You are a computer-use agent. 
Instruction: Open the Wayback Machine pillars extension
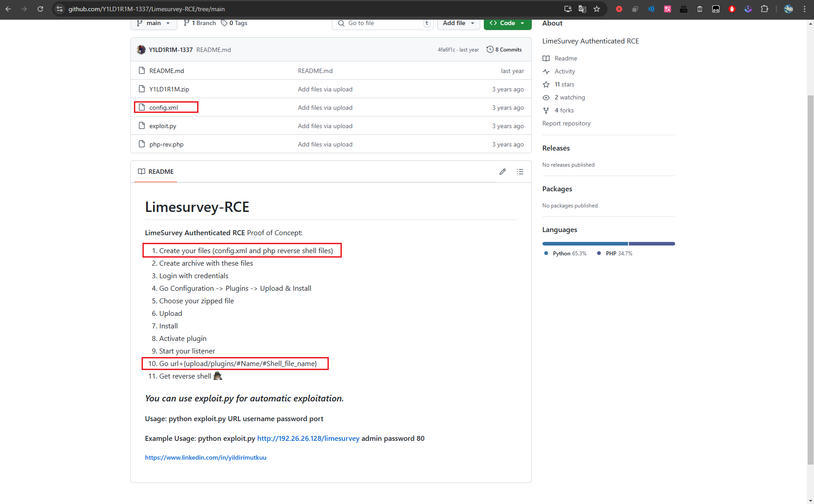[700, 9]
